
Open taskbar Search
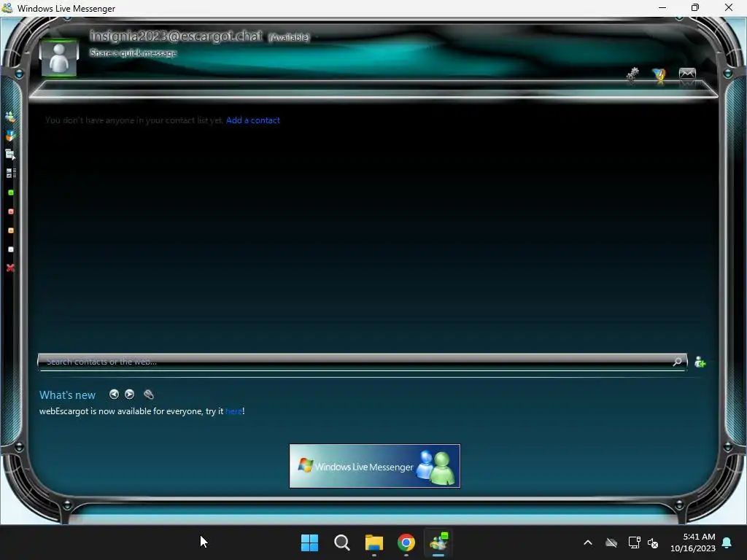pyautogui.click(x=342, y=542)
